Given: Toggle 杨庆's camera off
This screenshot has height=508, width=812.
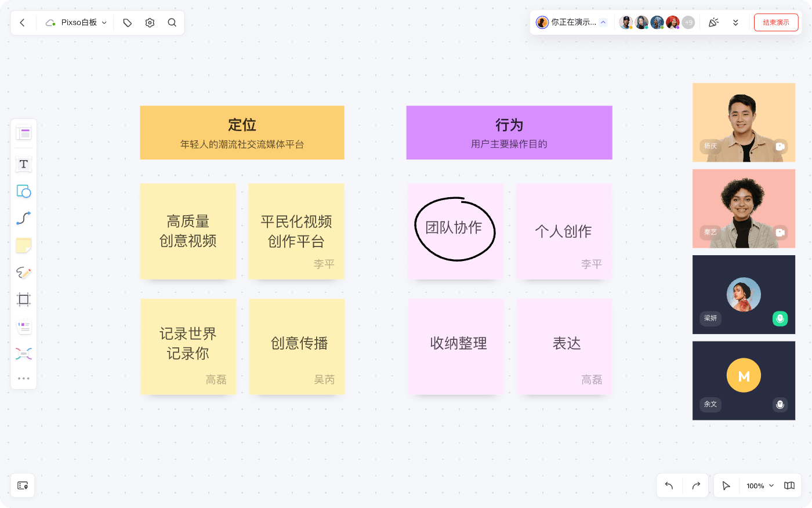Looking at the screenshot, I should (x=780, y=147).
